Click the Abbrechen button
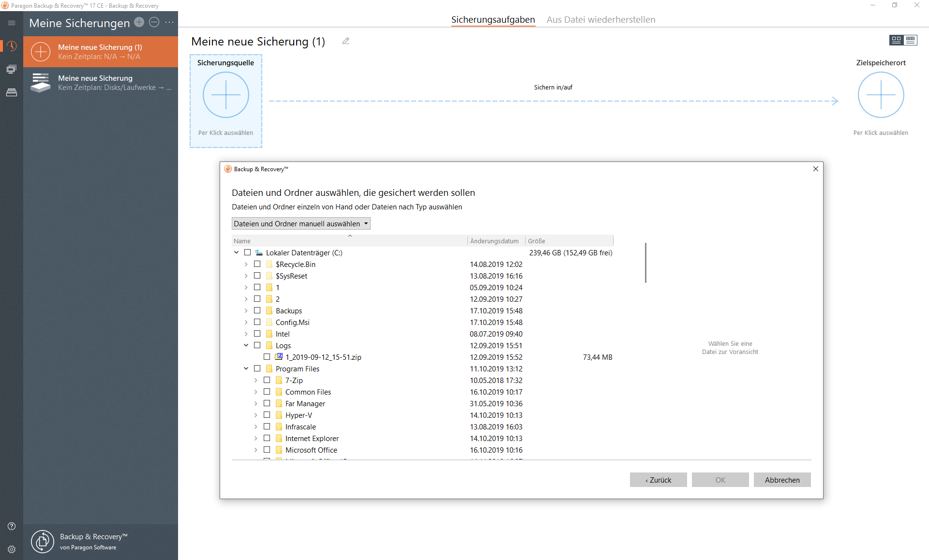Image resolution: width=929 pixels, height=560 pixels. coord(782,480)
